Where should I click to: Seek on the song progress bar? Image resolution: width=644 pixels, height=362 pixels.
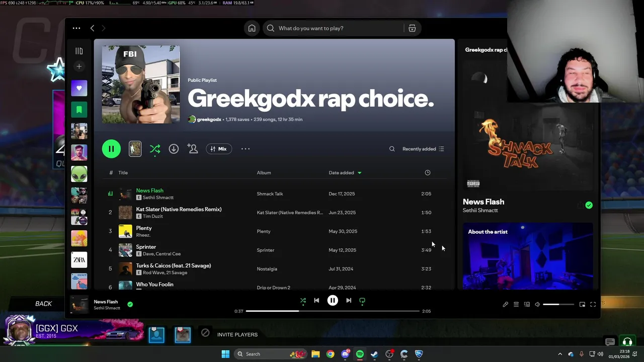pos(333,311)
